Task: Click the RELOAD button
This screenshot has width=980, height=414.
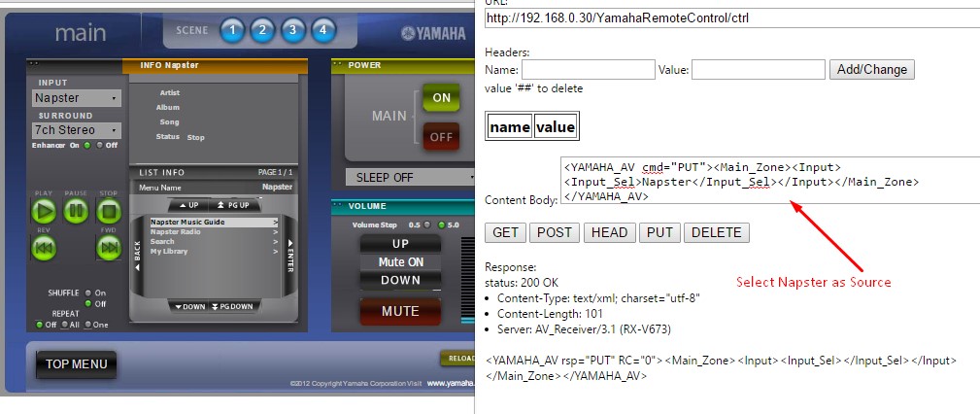Action: coord(458,359)
